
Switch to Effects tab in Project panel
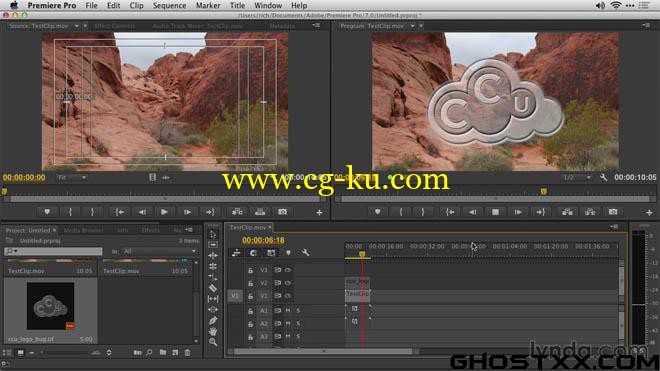pos(150,230)
